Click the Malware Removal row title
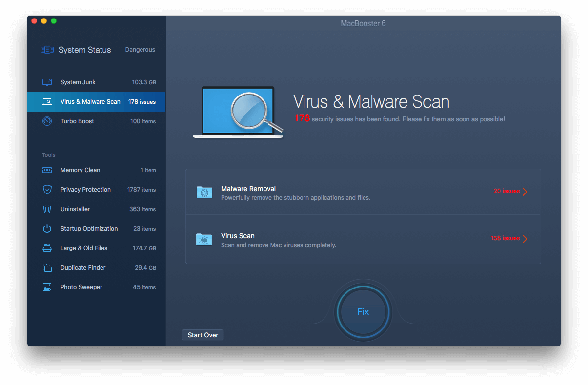Screen dimensions: 588x385 248,189
